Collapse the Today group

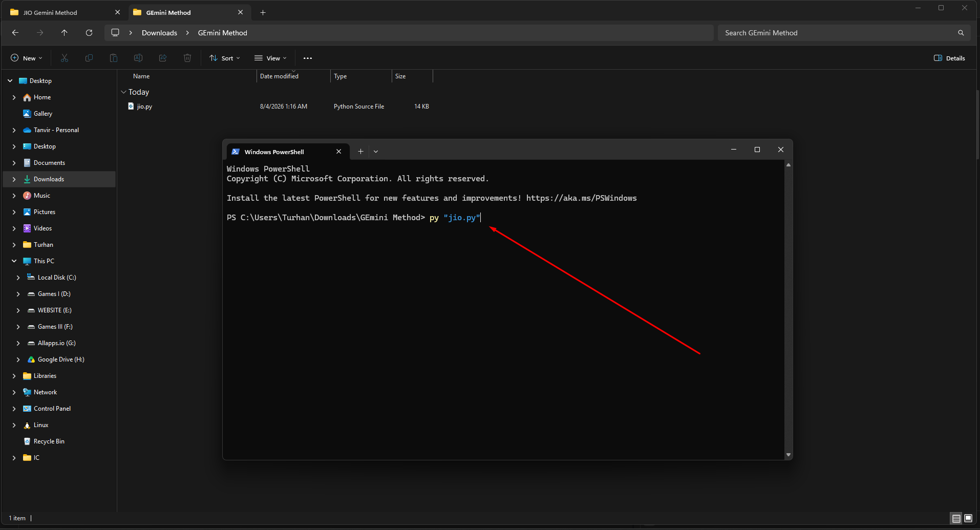coord(123,92)
